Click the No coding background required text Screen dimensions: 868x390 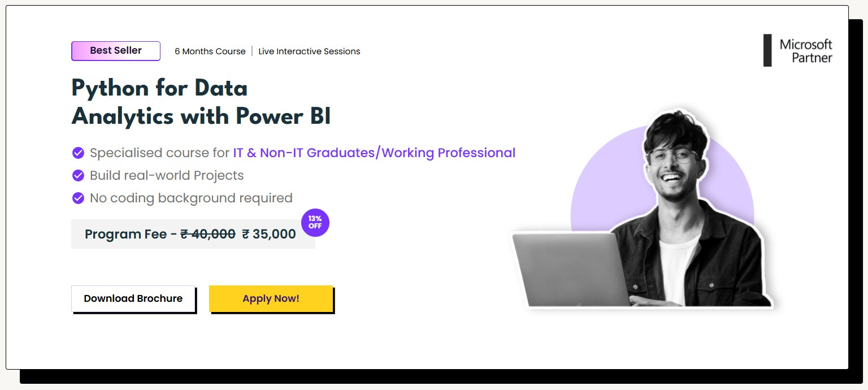pyautogui.click(x=191, y=198)
